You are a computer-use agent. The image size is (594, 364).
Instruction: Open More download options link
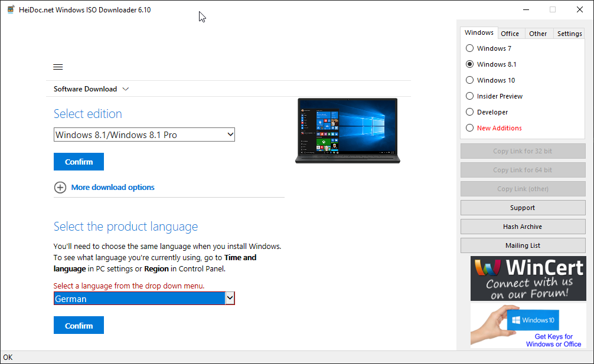(x=113, y=187)
